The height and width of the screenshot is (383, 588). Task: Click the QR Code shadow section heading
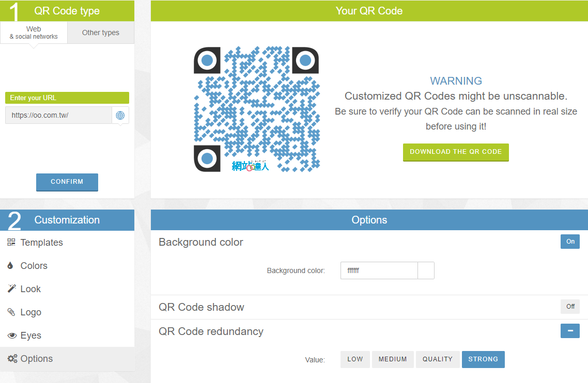click(x=202, y=307)
